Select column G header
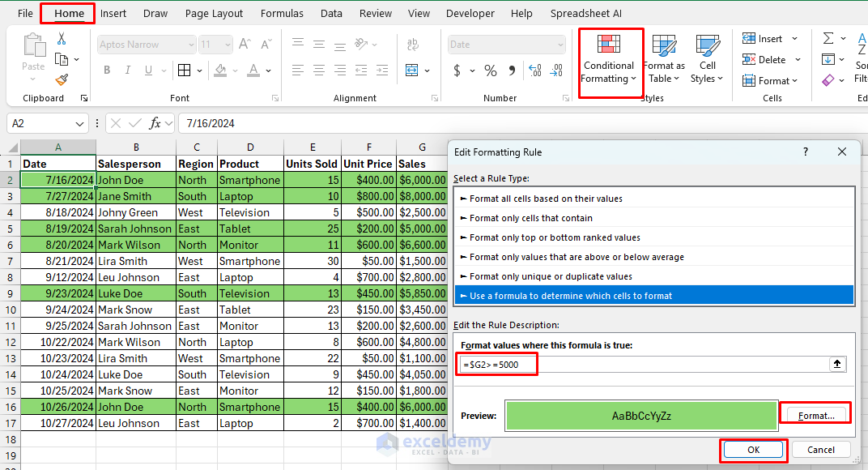868x470 pixels. point(422,147)
